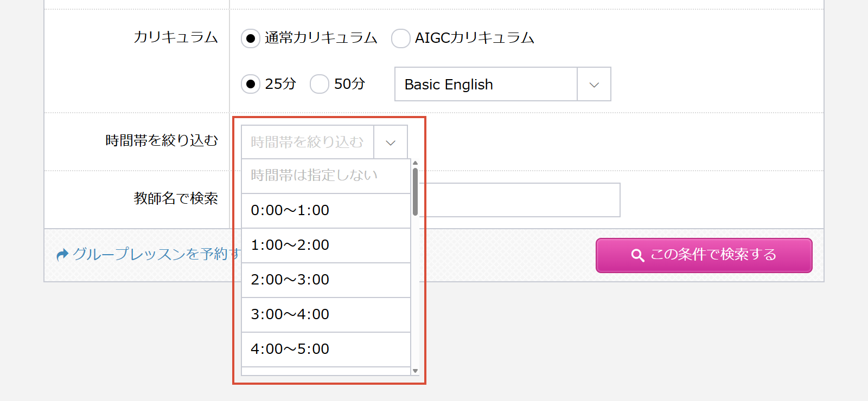Click the scrollbar up arrow in time list

click(415, 163)
